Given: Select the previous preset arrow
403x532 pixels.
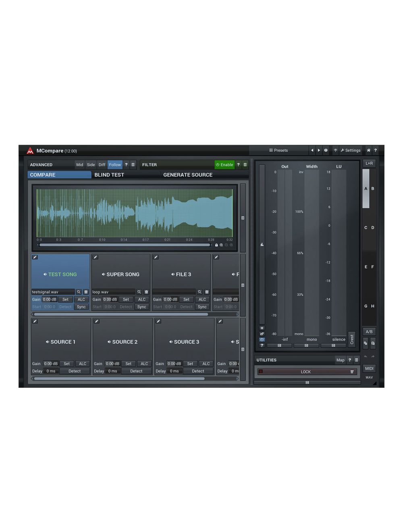Looking at the screenshot, I should pos(312,150).
